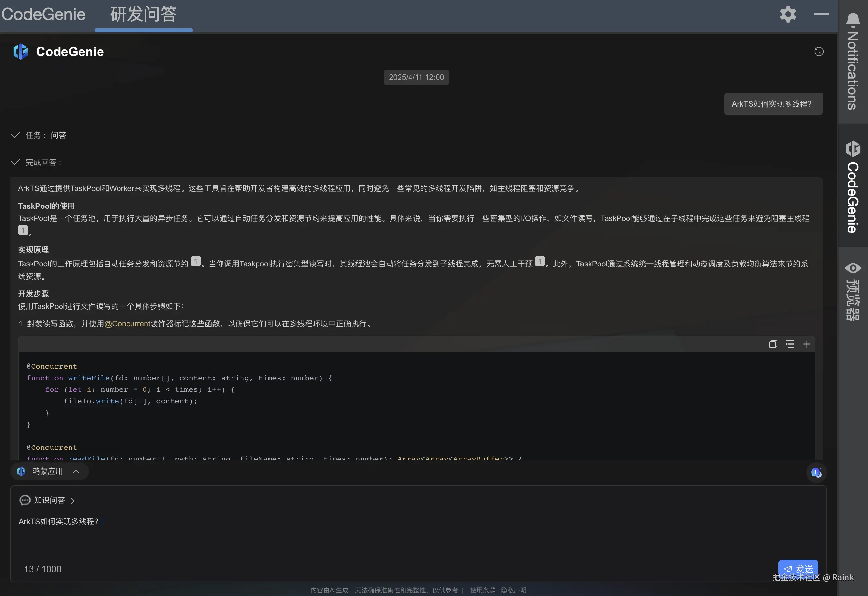Viewport: 868px width, 596px height.
Task: Switch to the 研发问答 tab
Action: coord(143,15)
